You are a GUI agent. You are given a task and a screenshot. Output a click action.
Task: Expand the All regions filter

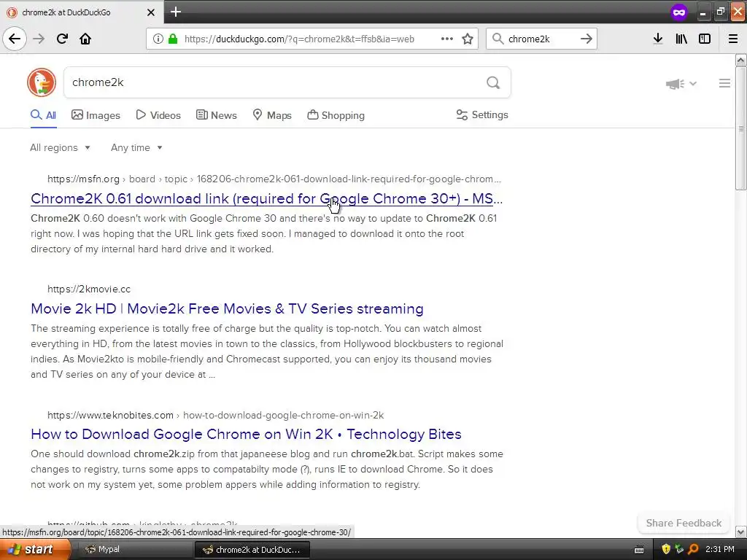coord(60,147)
